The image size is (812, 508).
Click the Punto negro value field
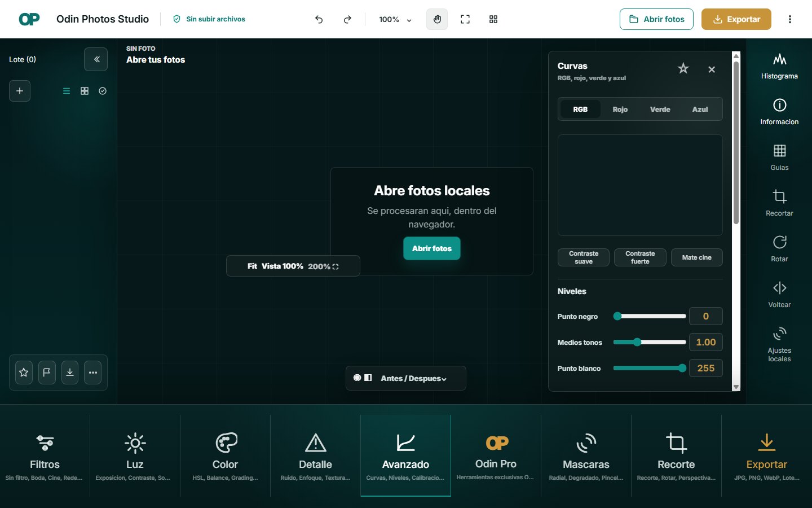pyautogui.click(x=706, y=316)
